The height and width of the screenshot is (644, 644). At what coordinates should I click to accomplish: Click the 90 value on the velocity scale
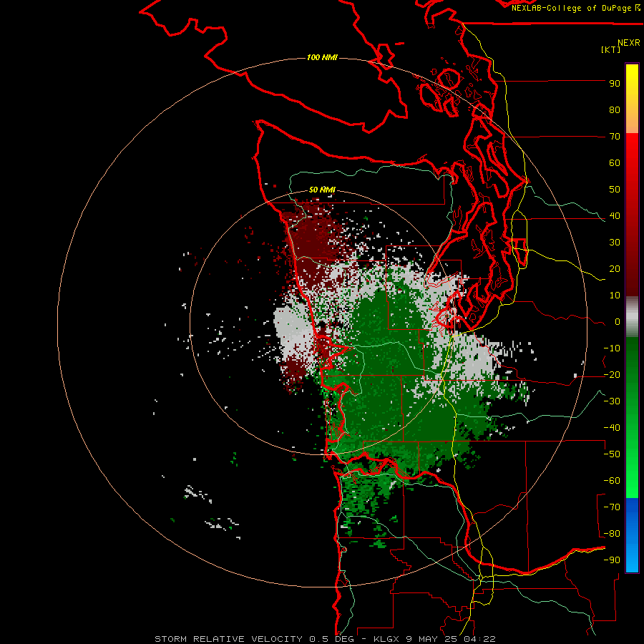point(615,84)
